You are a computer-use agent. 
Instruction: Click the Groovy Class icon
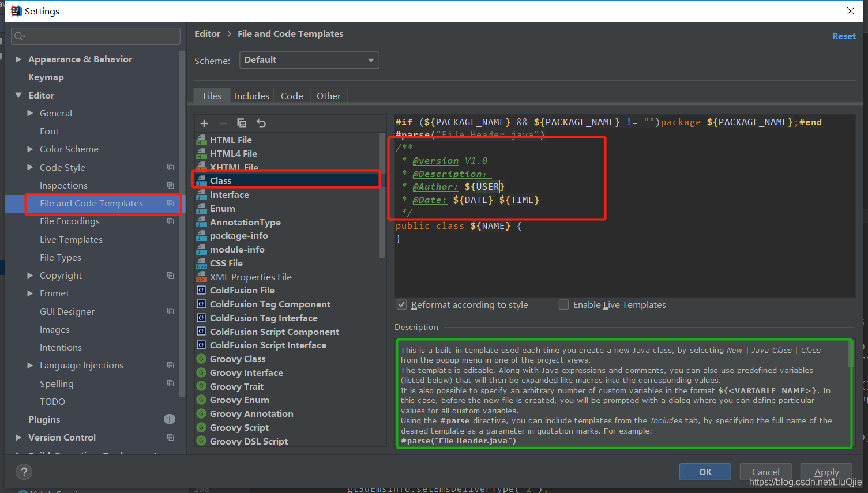(201, 359)
